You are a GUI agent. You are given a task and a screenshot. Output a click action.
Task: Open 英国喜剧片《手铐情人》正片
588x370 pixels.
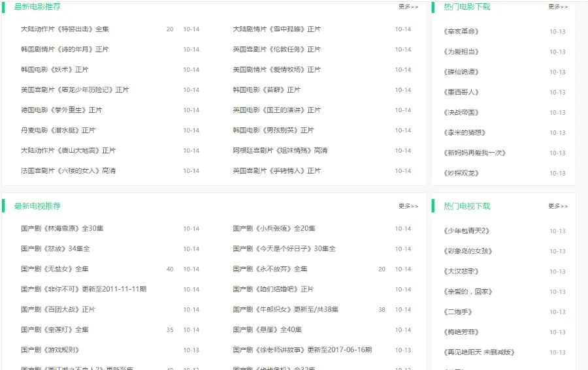277,171
